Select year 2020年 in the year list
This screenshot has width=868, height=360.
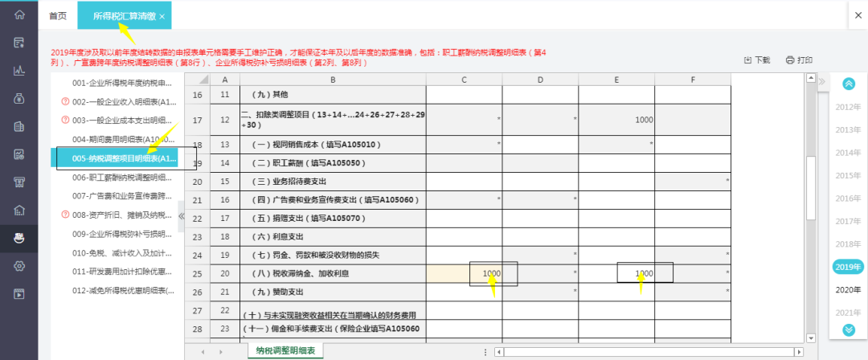click(848, 289)
